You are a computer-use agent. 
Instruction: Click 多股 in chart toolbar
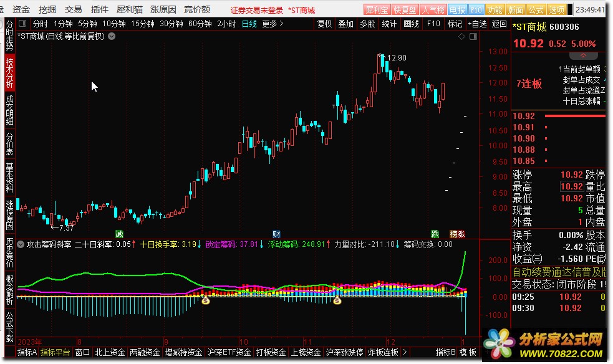367,24
